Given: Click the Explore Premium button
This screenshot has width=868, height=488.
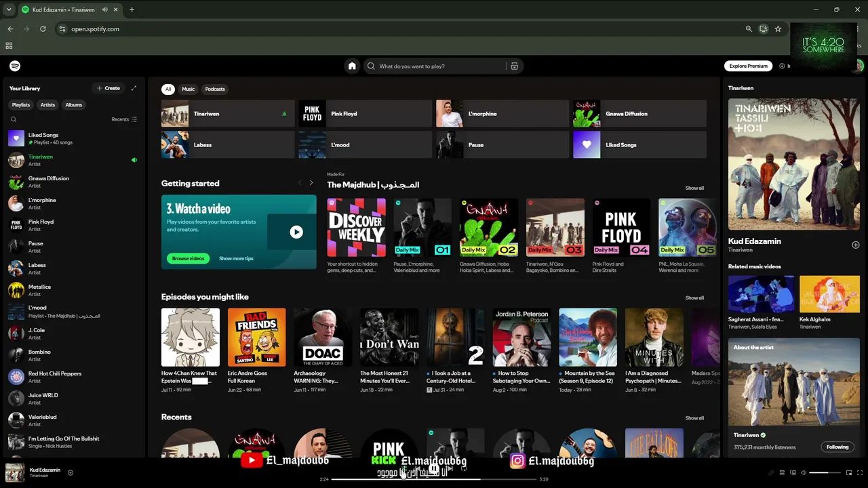Looking at the screenshot, I should pos(749,66).
